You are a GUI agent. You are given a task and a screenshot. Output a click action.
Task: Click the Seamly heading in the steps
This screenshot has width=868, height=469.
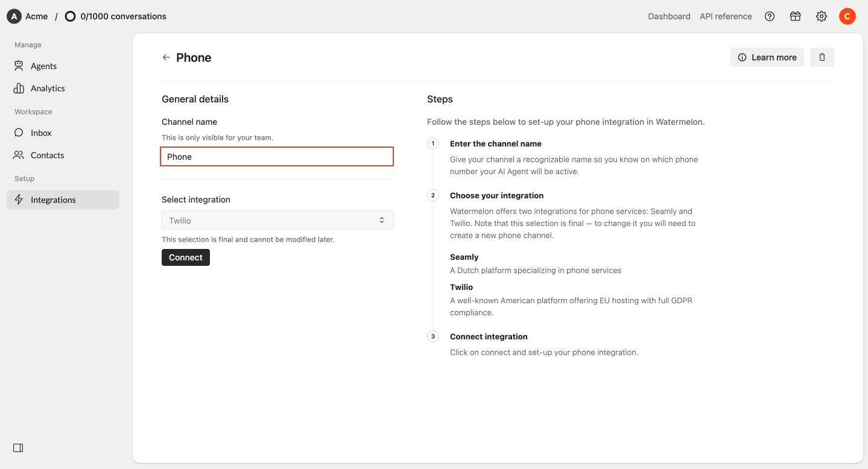click(x=464, y=257)
